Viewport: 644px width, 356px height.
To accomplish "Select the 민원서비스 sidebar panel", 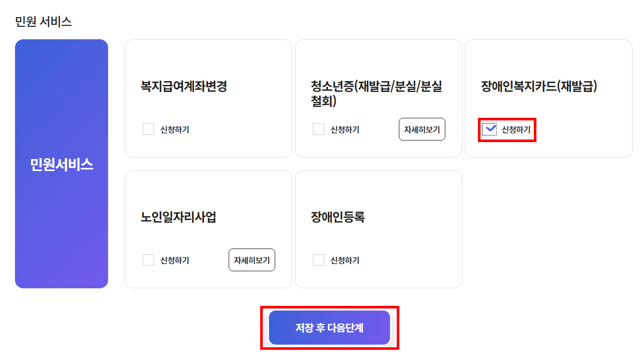I will (x=62, y=163).
